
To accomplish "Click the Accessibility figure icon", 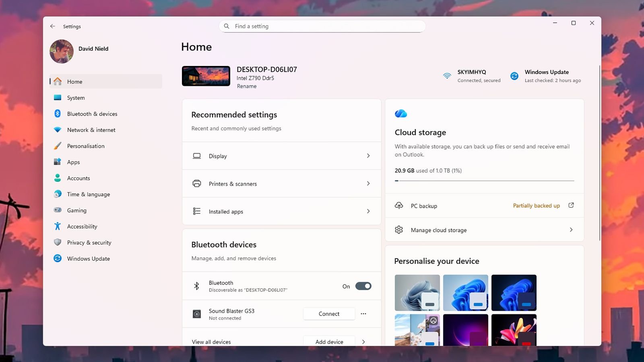I will point(58,226).
